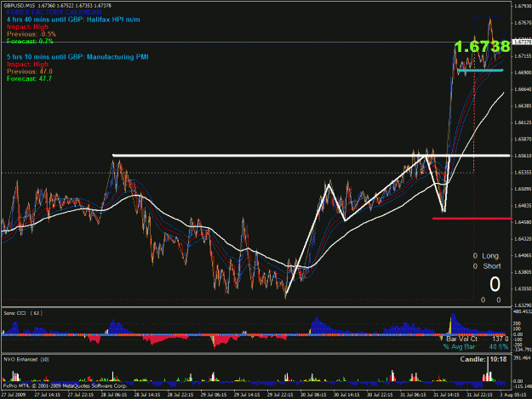
Task: Select the long white horizontal resistance line
Action: (312, 156)
